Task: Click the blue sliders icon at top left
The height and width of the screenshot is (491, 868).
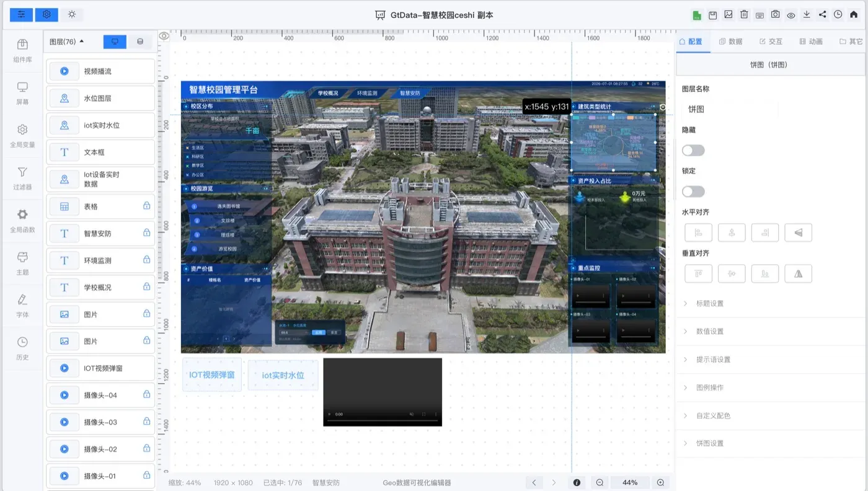Action: (x=22, y=15)
